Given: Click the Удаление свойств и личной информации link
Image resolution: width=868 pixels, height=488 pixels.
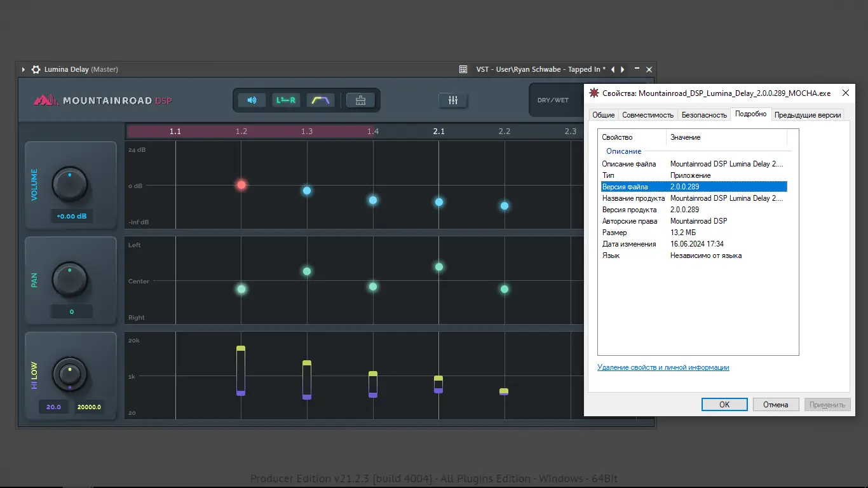Looking at the screenshot, I should pyautogui.click(x=663, y=367).
